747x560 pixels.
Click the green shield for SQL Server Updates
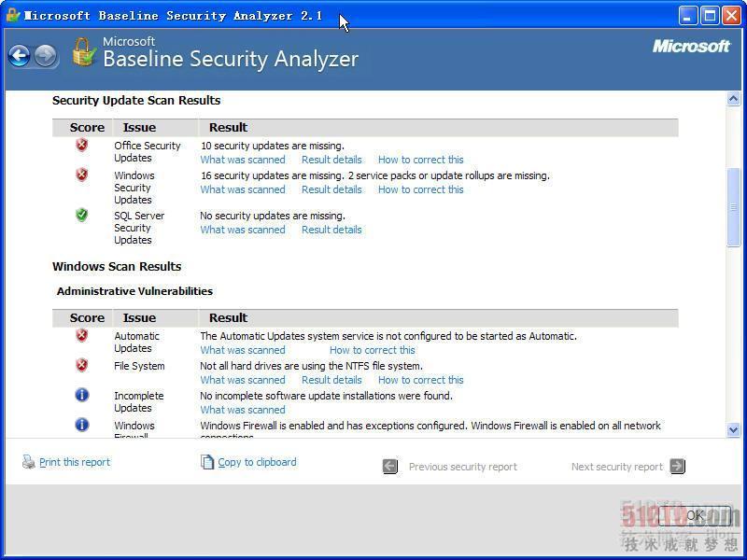pos(82,216)
